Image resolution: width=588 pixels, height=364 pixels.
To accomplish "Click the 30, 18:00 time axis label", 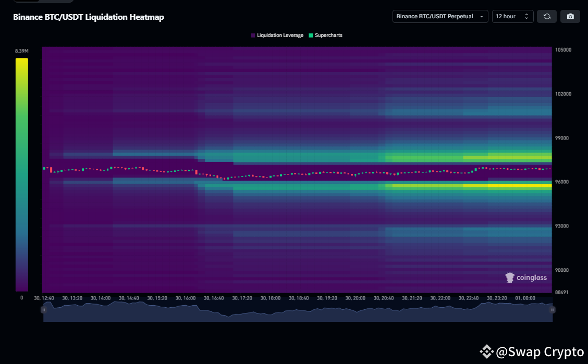I will (x=270, y=298).
